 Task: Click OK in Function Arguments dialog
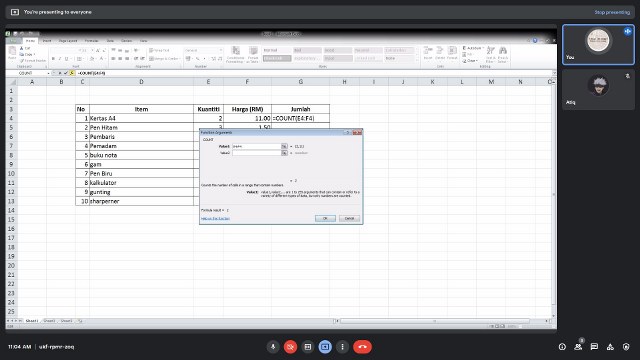click(325, 218)
